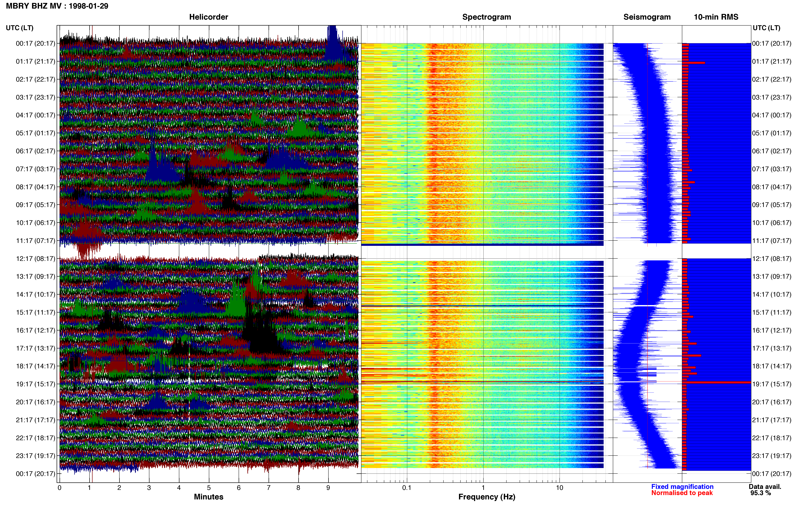Click the 'Normalised to peak' legend text
The height and width of the screenshot is (508, 812).
[x=682, y=493]
